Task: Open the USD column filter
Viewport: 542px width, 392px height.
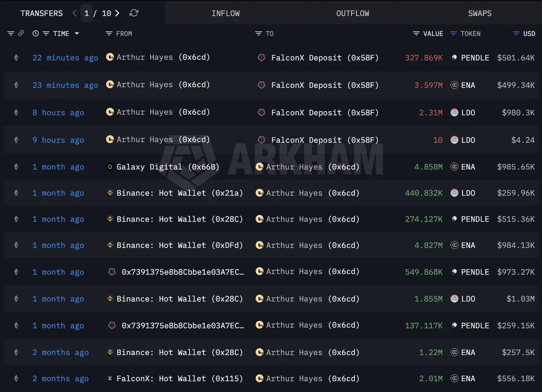Action: (516, 33)
